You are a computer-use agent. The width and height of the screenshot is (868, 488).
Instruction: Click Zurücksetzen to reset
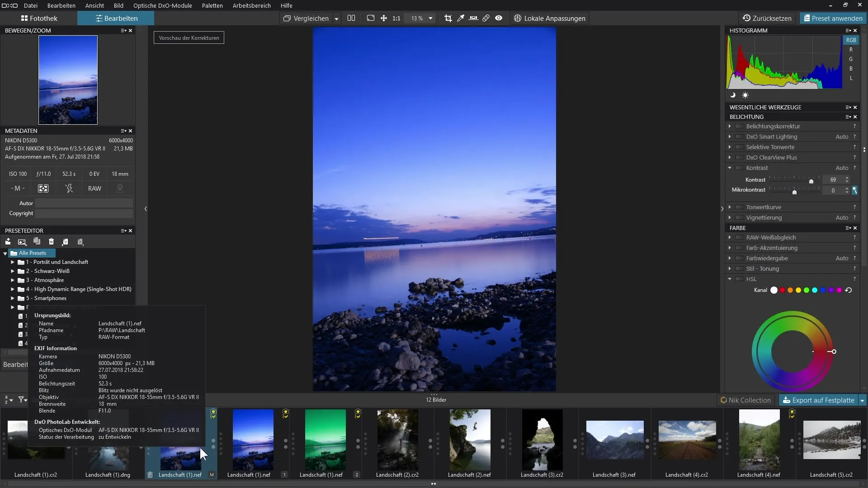coord(767,19)
